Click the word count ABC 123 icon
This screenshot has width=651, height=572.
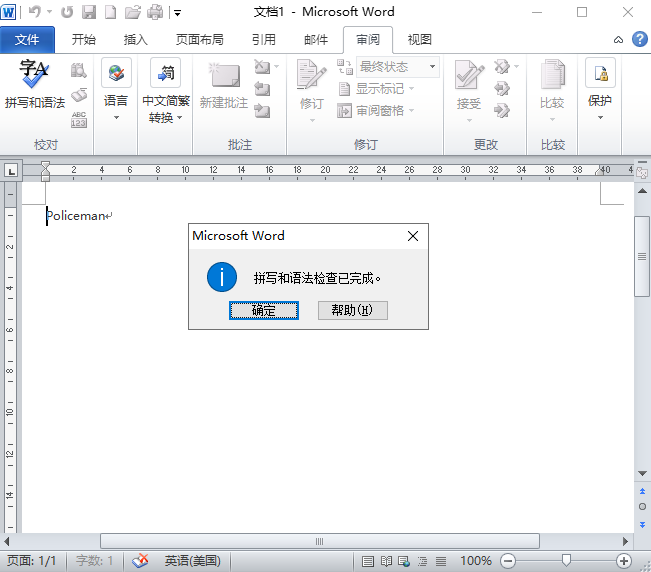tap(79, 120)
